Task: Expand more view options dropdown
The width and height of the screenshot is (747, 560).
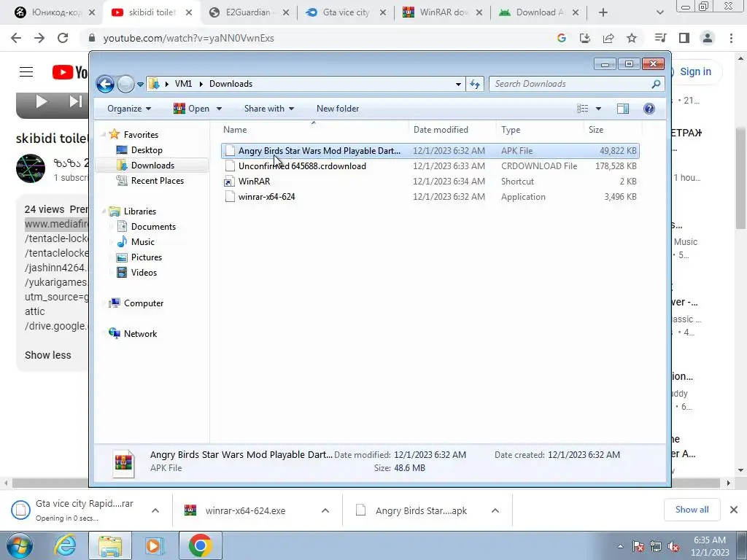Action: (x=598, y=109)
